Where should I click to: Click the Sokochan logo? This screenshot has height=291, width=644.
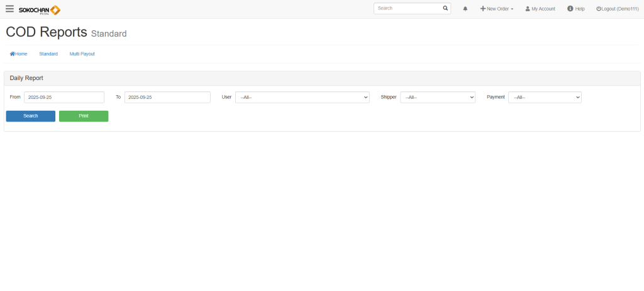40,9
